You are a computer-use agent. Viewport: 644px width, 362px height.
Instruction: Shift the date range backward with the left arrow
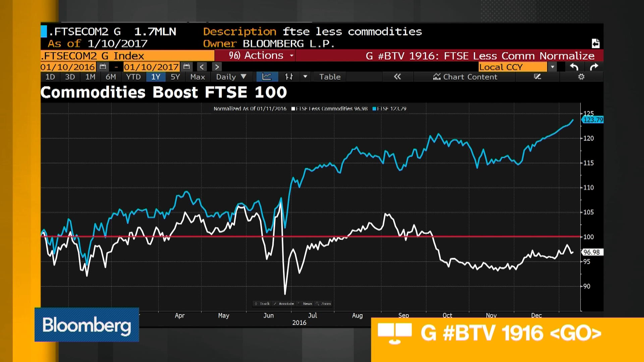tap(202, 67)
